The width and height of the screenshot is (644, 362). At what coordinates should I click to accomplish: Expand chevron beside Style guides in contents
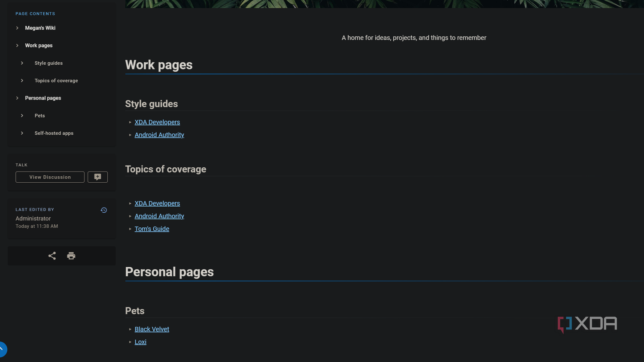(22, 63)
